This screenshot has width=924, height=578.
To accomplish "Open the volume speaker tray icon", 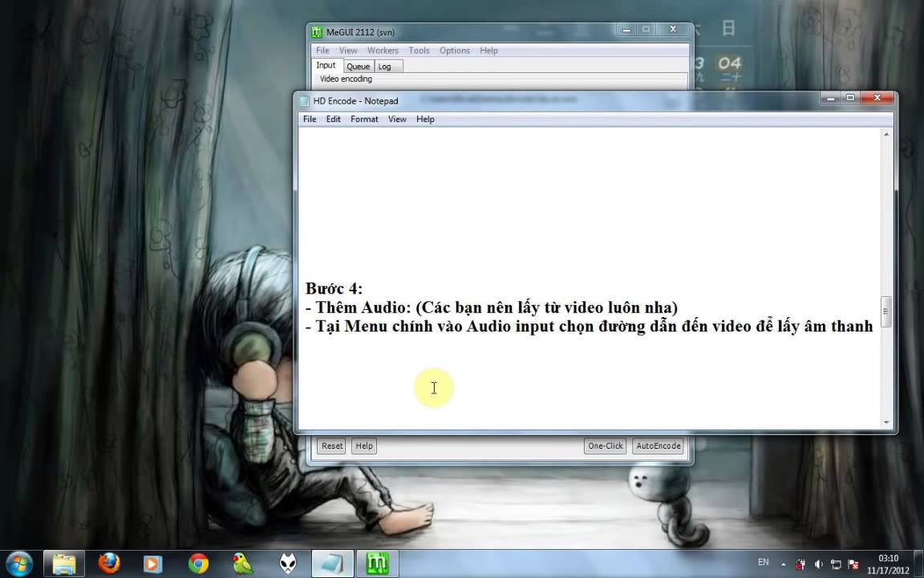I will coord(818,564).
